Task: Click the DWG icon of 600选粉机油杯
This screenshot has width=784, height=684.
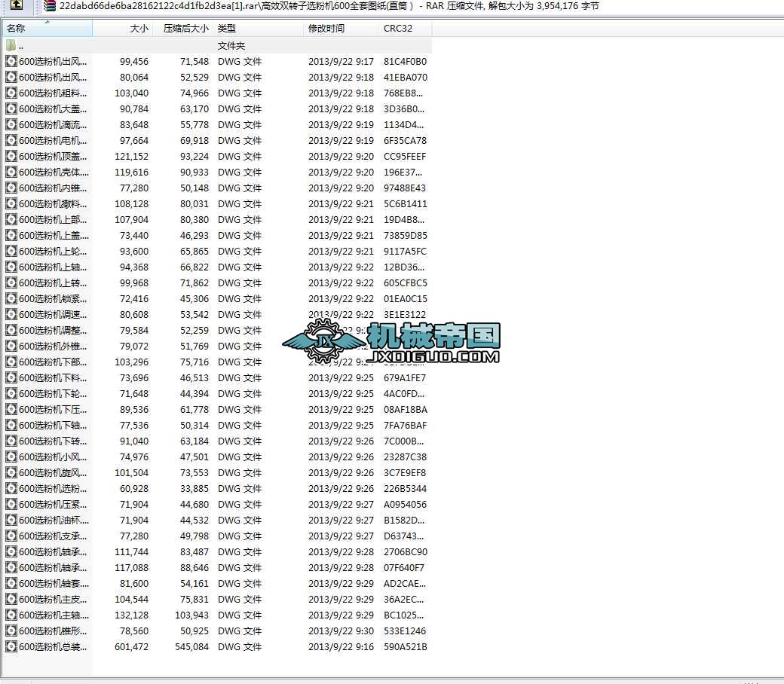Action: click(11, 520)
